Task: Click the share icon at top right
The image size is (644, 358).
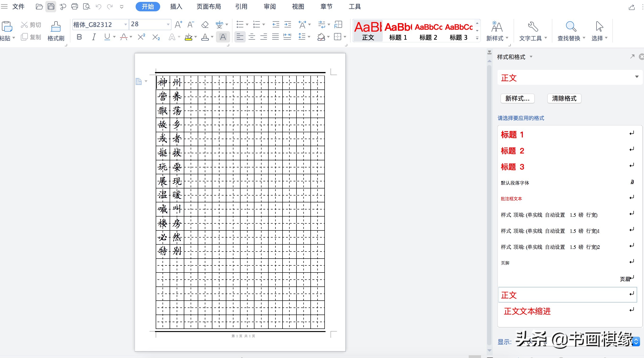Action: pos(631,7)
